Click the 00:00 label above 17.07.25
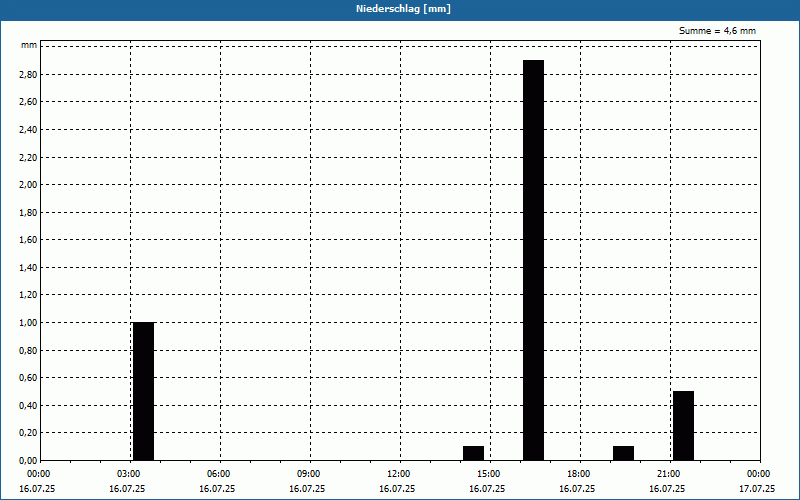Image resolution: width=800 pixels, height=500 pixels. pos(759,474)
